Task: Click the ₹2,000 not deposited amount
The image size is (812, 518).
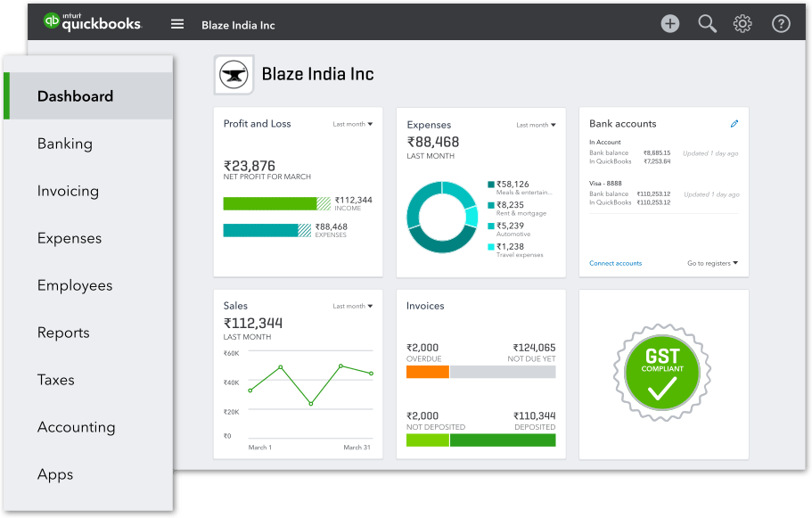Action: pyautogui.click(x=422, y=416)
